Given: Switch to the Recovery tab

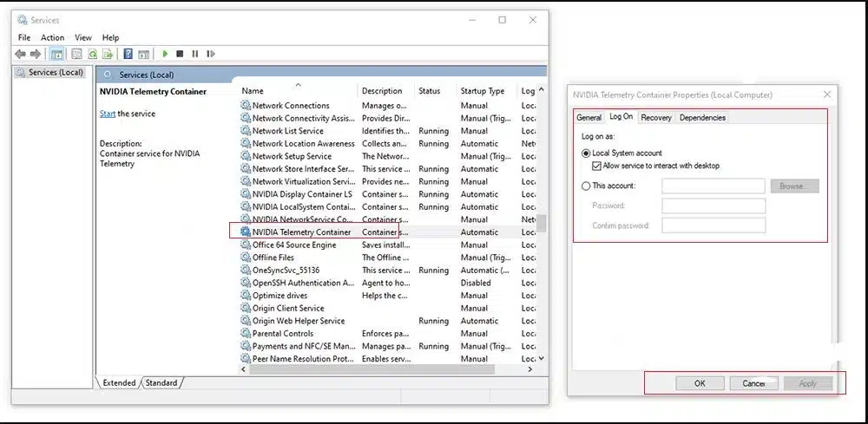Looking at the screenshot, I should [656, 118].
